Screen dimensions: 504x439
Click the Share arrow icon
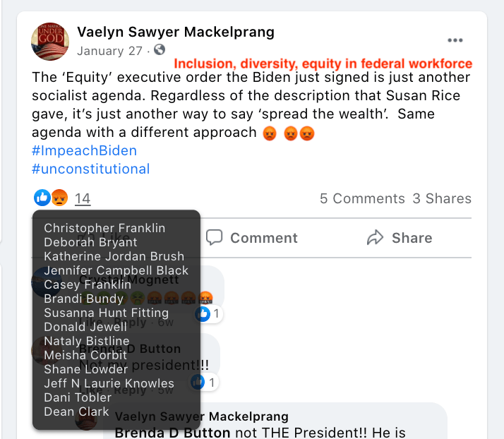tap(375, 238)
